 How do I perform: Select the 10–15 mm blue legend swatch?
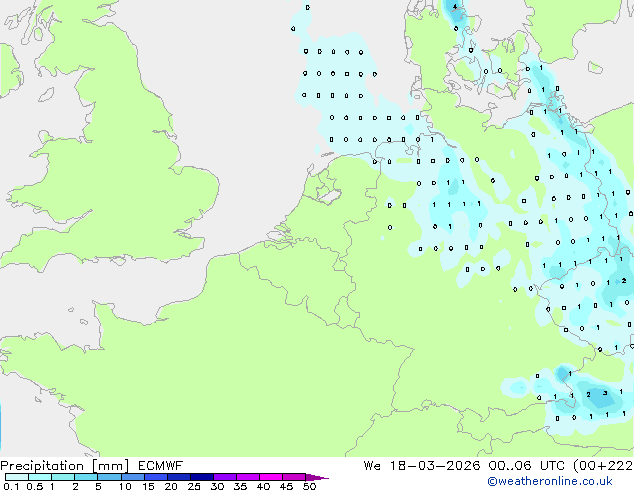coord(132,477)
